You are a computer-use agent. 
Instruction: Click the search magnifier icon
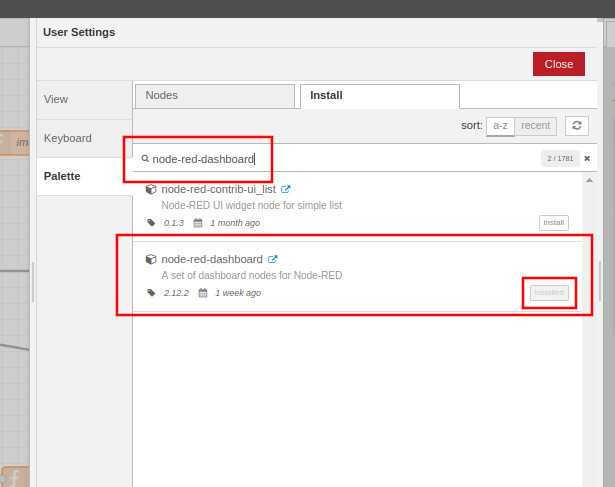click(145, 159)
